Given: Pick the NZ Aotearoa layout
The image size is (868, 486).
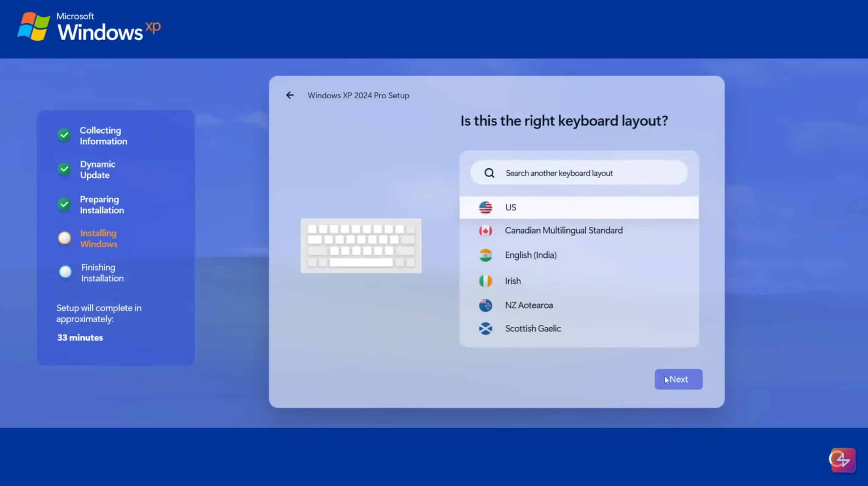Looking at the screenshot, I should [579, 305].
